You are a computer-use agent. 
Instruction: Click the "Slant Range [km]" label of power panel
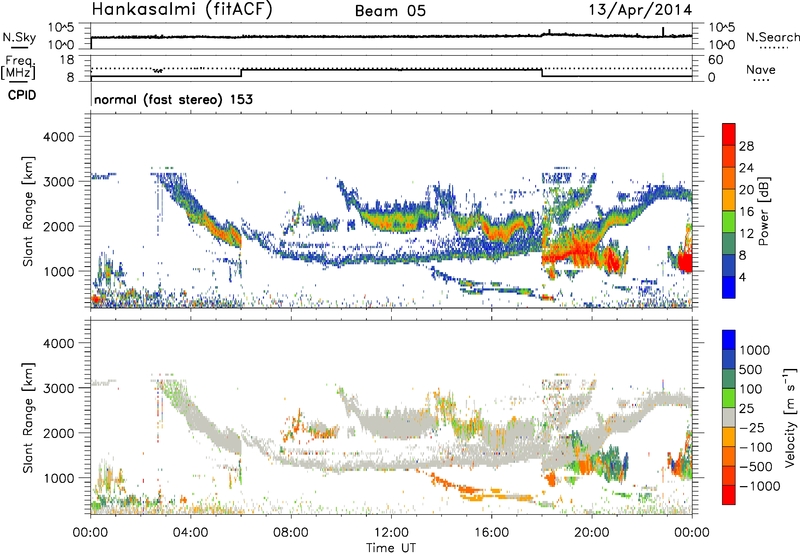(x=28, y=211)
